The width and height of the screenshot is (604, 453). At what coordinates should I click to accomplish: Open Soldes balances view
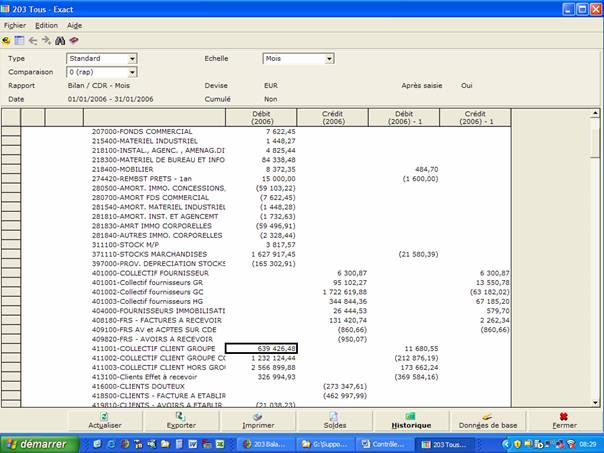335,419
